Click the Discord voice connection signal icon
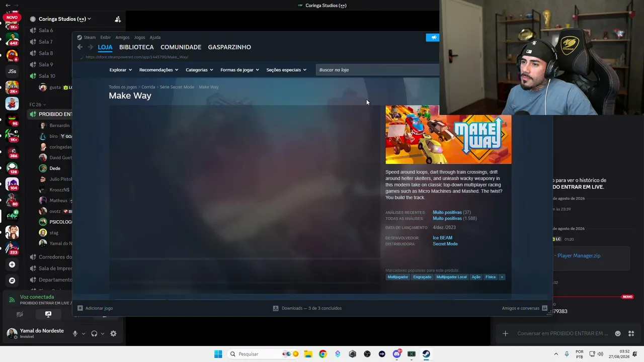Viewport: 644px width, 362px height. (x=12, y=300)
